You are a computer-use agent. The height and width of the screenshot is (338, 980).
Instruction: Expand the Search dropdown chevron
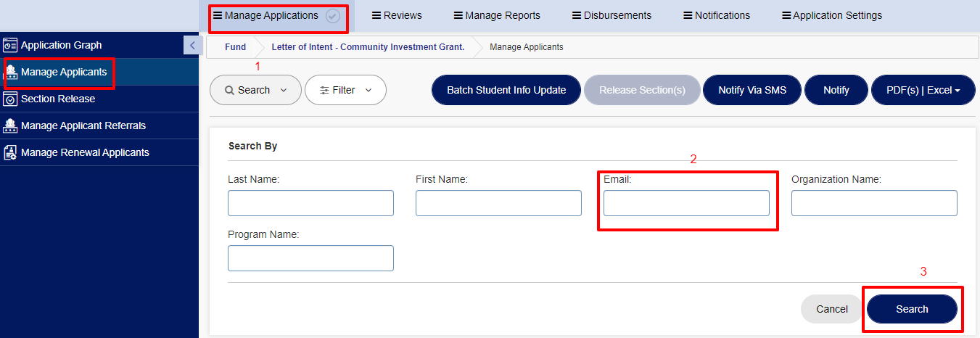tap(283, 90)
